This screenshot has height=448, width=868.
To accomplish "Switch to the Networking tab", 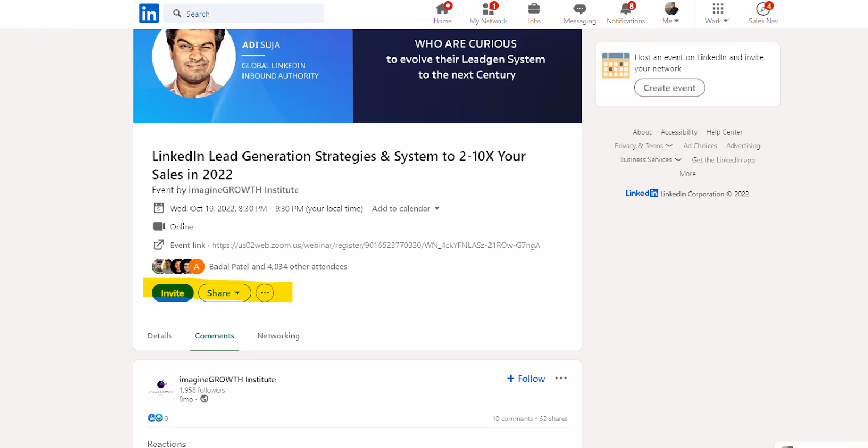I will click(x=278, y=336).
